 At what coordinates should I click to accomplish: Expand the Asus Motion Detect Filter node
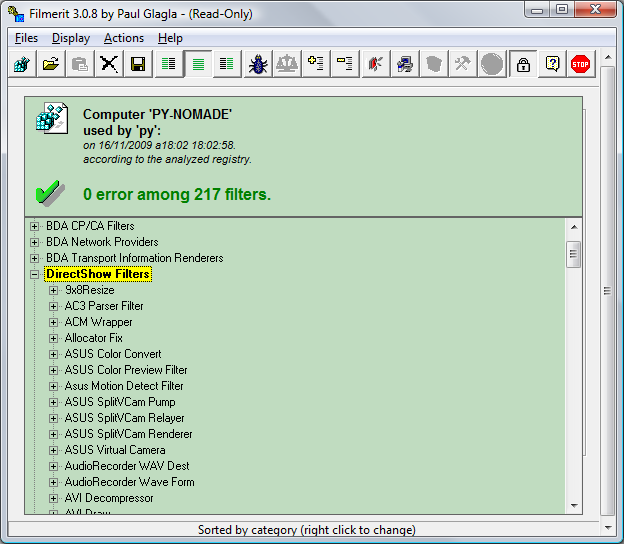pos(53,386)
